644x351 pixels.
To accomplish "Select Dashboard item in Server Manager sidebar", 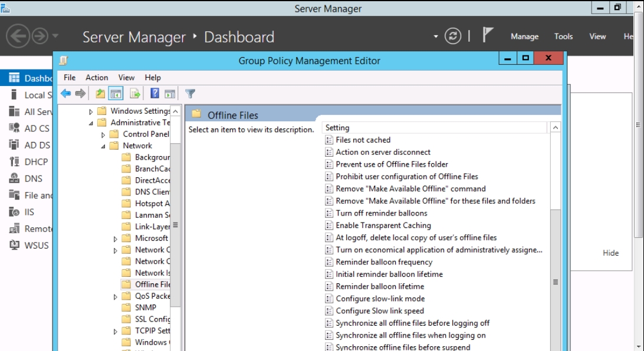I will point(27,78).
